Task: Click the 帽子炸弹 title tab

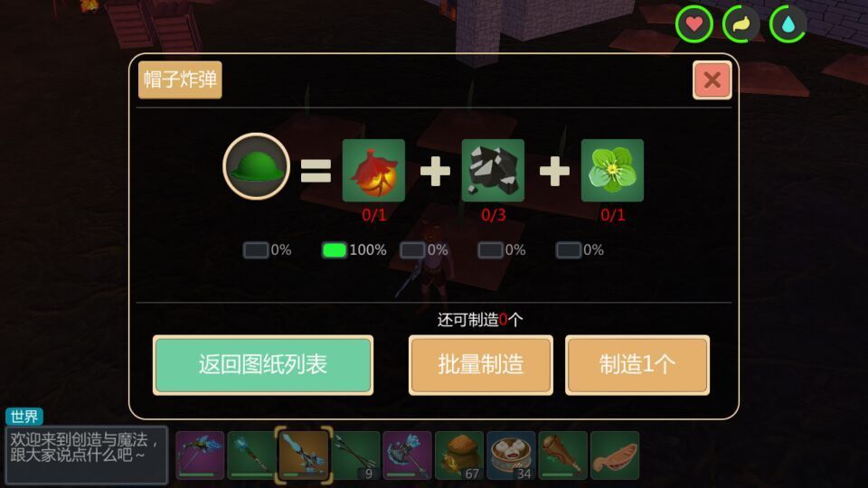Action: point(180,80)
